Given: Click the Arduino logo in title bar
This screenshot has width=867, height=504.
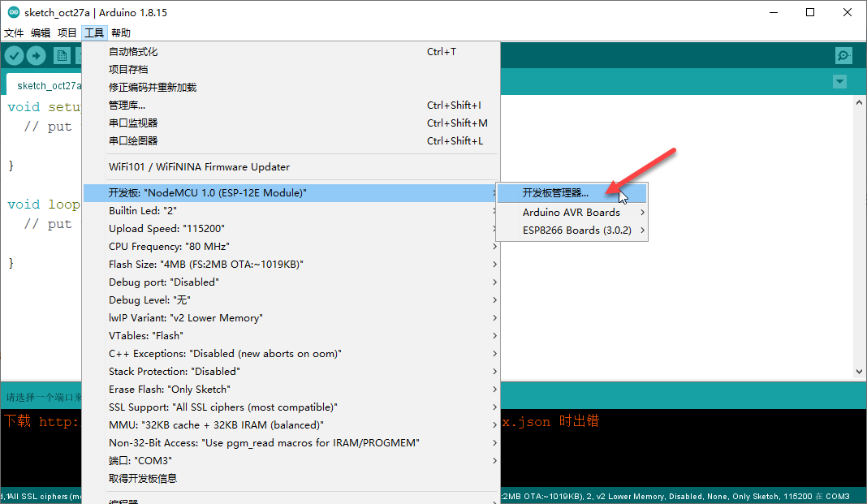Looking at the screenshot, I should [14, 12].
